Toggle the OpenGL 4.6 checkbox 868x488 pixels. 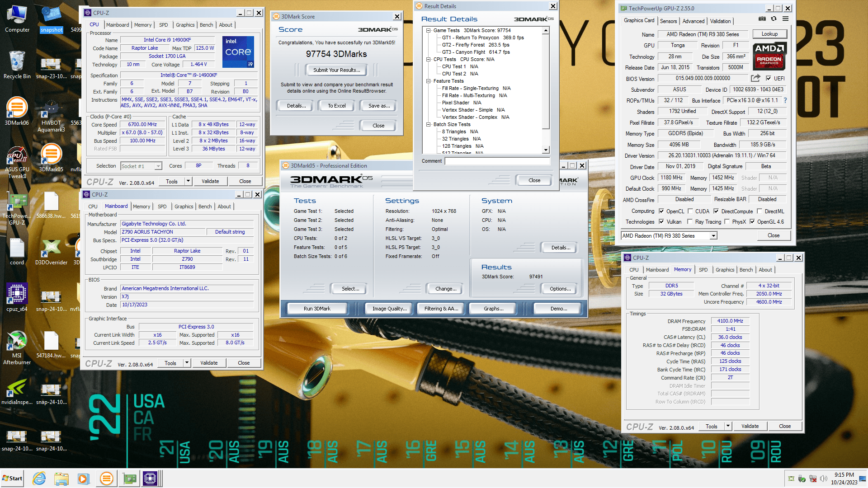(x=752, y=221)
